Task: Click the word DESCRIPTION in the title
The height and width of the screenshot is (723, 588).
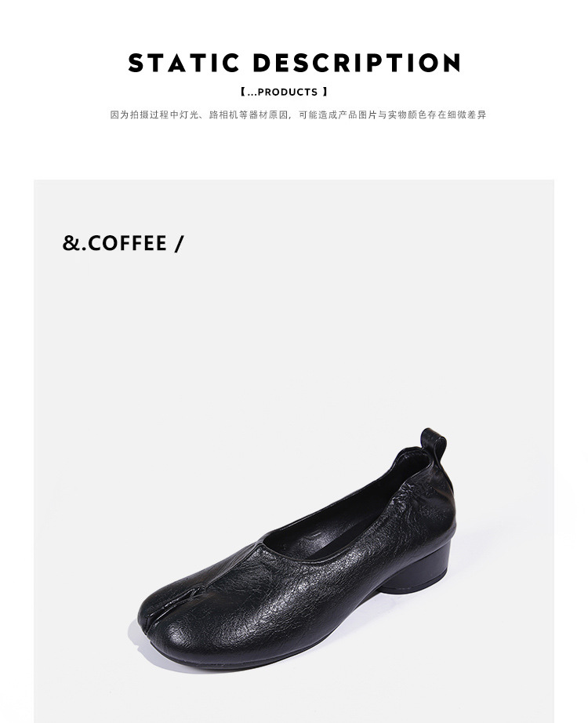Action: (x=358, y=63)
